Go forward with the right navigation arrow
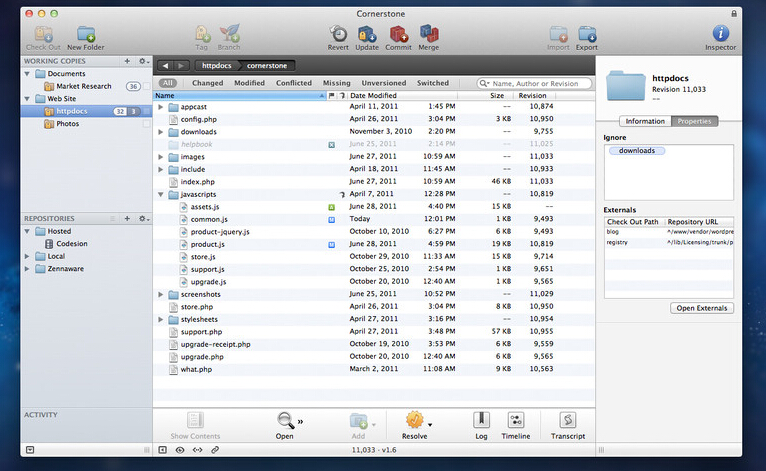766x471 pixels. 181,65
